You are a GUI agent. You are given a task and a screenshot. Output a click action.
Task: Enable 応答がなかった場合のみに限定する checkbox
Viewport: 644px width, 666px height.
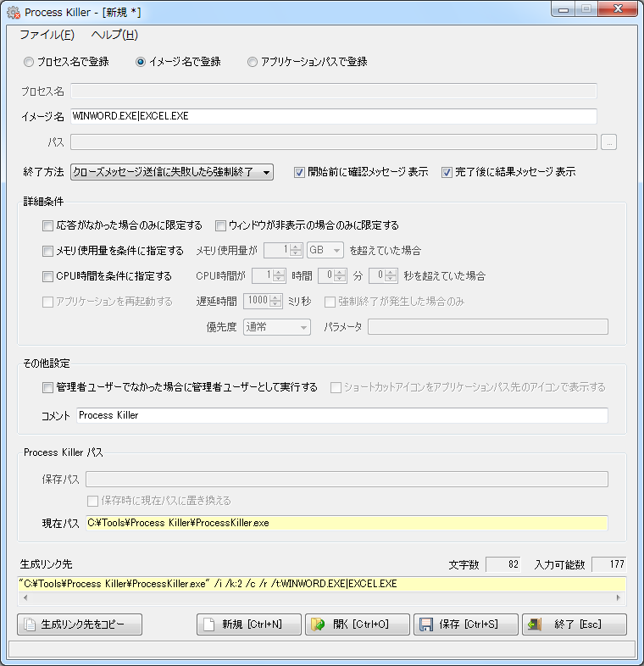pyautogui.click(x=48, y=225)
